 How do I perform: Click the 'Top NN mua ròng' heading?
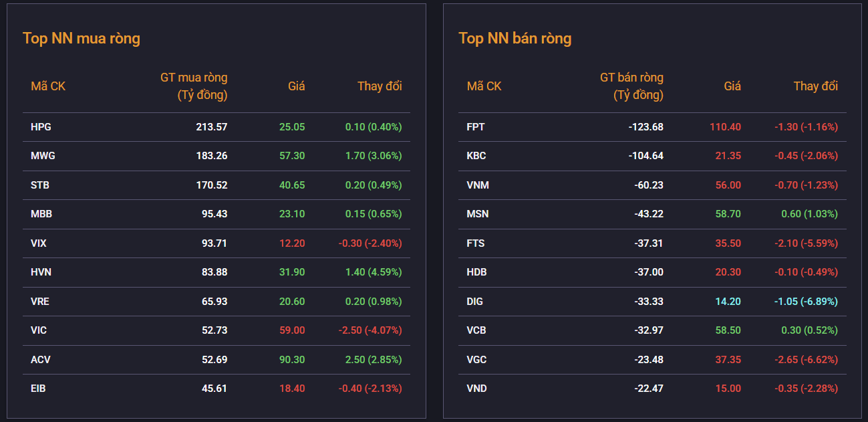[82, 38]
